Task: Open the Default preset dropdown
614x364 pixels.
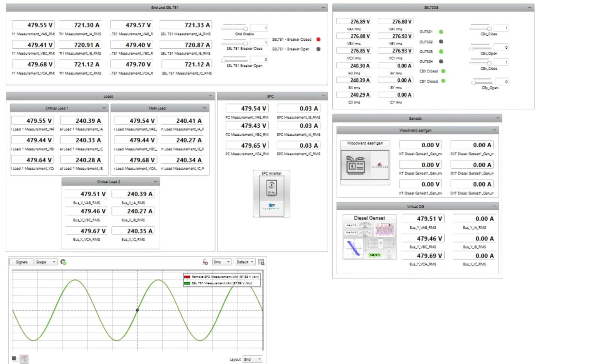Action: coord(245,262)
